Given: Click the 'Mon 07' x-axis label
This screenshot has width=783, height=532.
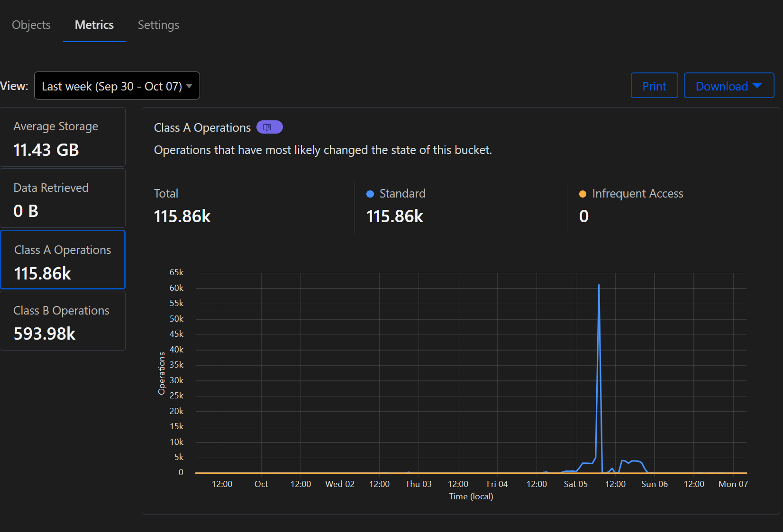Looking at the screenshot, I should point(733,484).
